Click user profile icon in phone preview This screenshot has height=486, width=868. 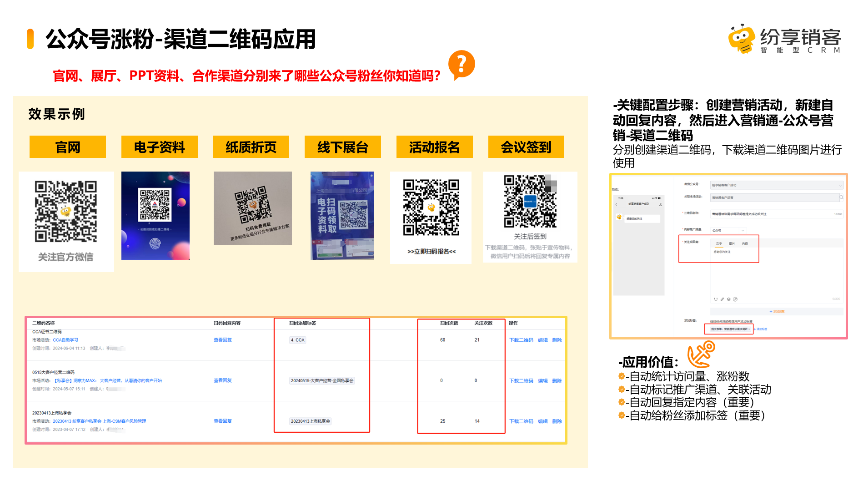tap(661, 204)
